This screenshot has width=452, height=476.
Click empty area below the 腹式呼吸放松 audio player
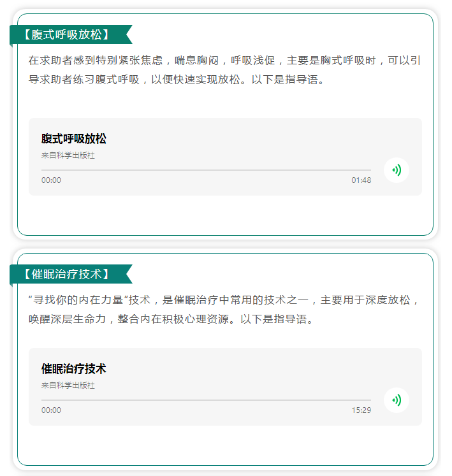pos(224,215)
